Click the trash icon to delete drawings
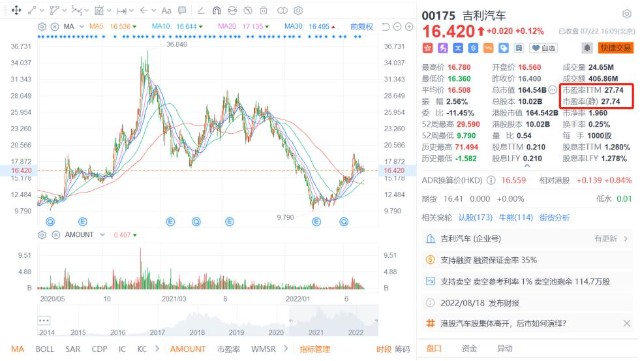 (264, 11)
